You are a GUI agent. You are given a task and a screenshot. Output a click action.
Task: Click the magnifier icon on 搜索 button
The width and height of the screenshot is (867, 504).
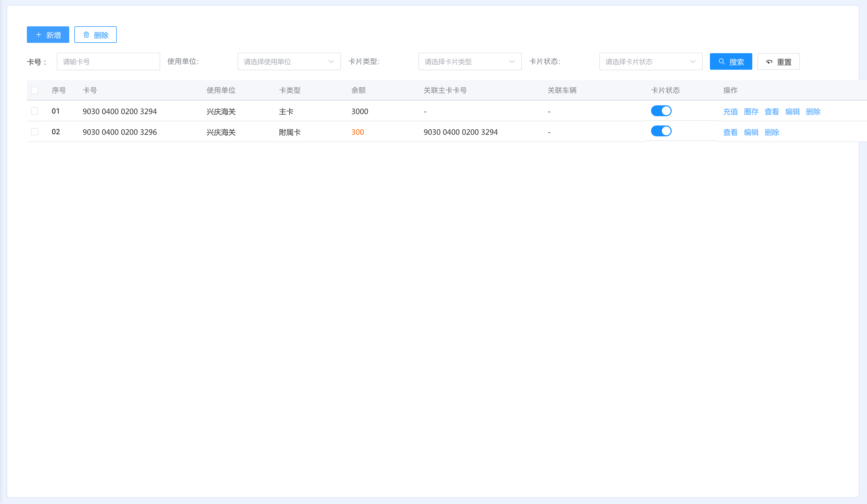coord(722,61)
